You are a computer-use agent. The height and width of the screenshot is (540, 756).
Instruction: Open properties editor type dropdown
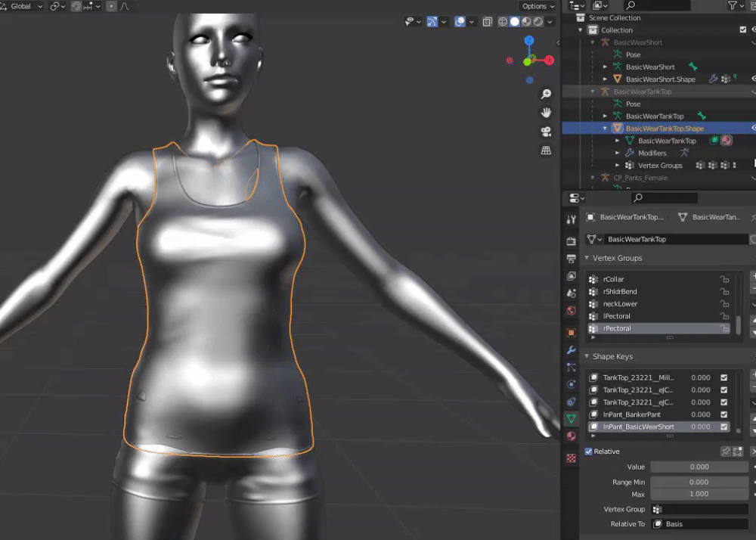coord(577,198)
